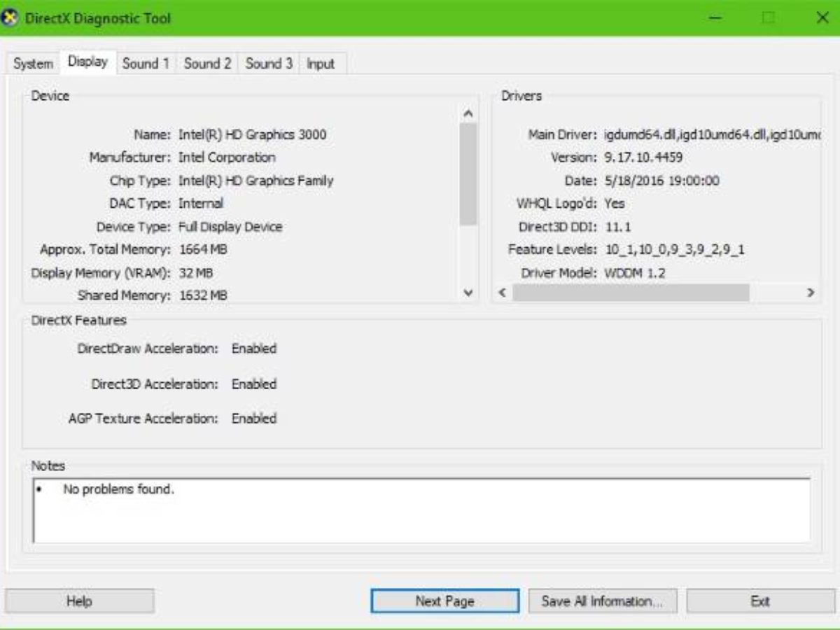The width and height of the screenshot is (840, 630).
Task: Select the Display tab
Action: pos(87,62)
